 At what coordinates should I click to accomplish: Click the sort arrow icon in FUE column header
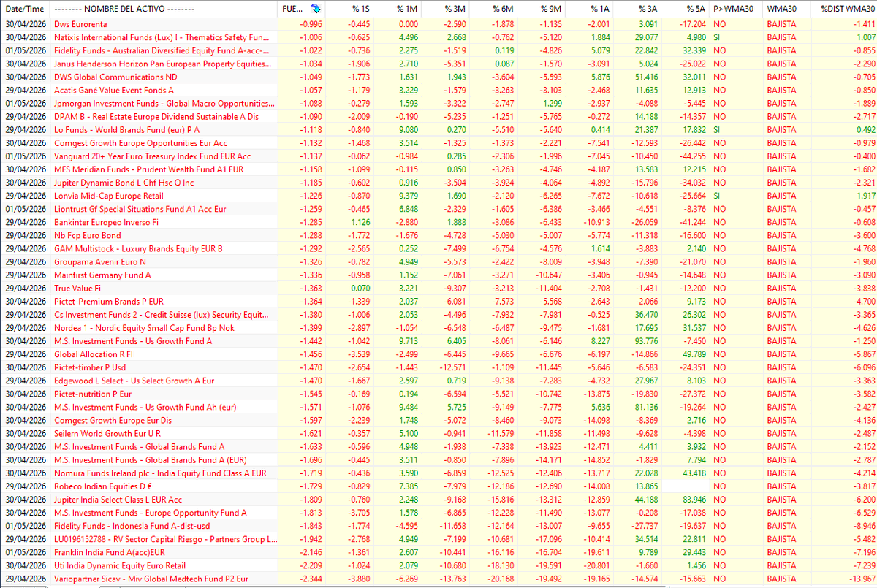[315, 9]
